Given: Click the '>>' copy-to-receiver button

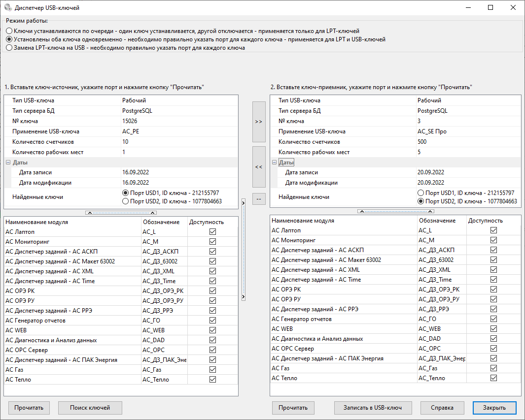Looking at the screenshot, I should (x=259, y=122).
